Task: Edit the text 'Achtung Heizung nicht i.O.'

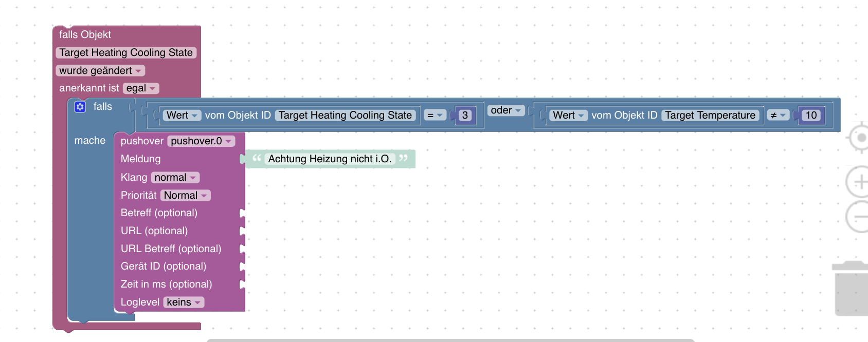Action: pyautogui.click(x=330, y=159)
